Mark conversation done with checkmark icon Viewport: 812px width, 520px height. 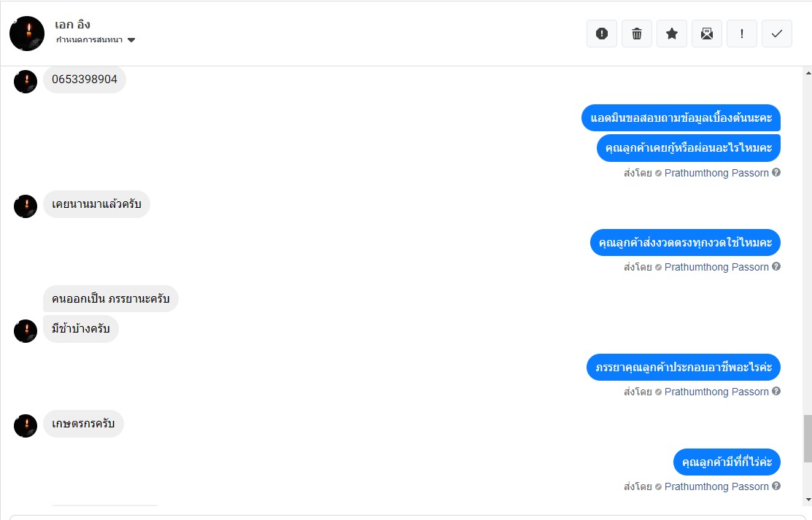(x=777, y=34)
